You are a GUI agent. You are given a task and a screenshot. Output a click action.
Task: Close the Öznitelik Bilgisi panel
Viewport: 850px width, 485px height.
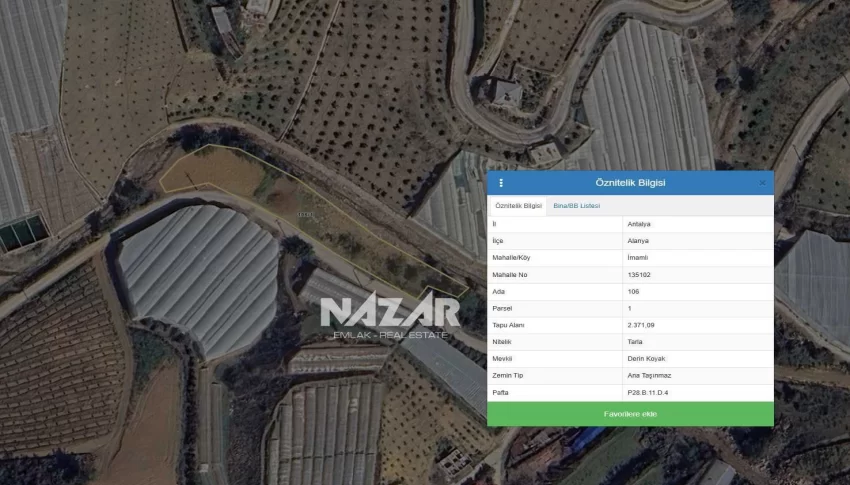pyautogui.click(x=762, y=183)
